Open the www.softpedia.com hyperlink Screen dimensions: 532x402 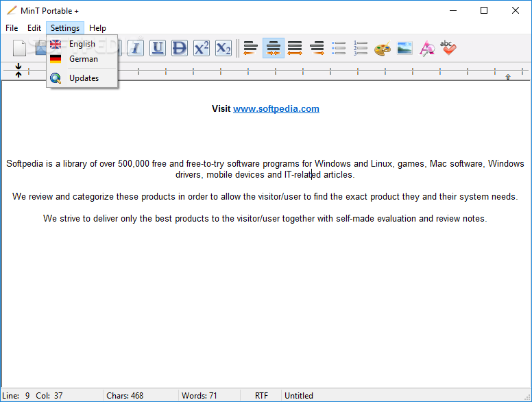click(276, 108)
